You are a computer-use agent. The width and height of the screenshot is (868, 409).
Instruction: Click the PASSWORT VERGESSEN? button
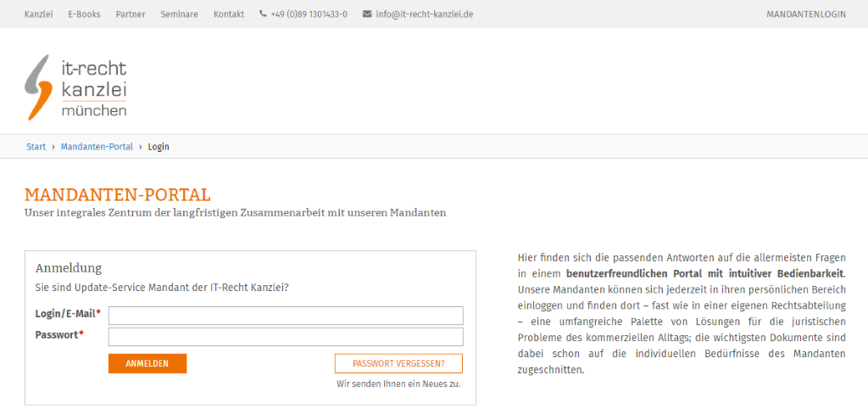click(398, 363)
